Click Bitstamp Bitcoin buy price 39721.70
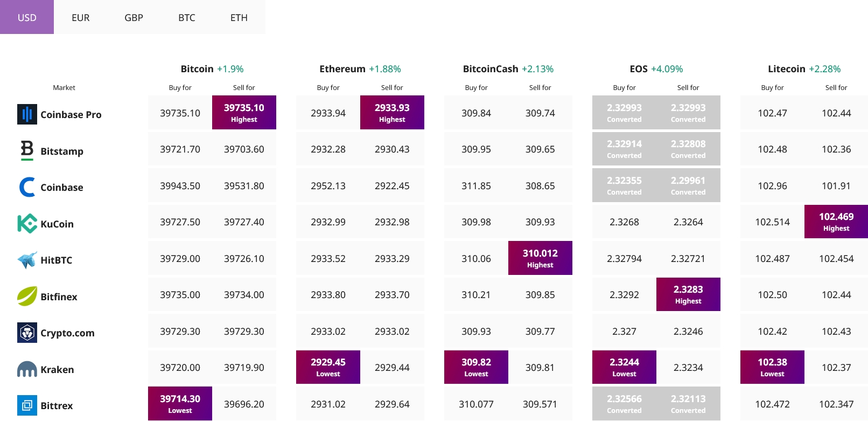The image size is (868, 421). pos(180,149)
